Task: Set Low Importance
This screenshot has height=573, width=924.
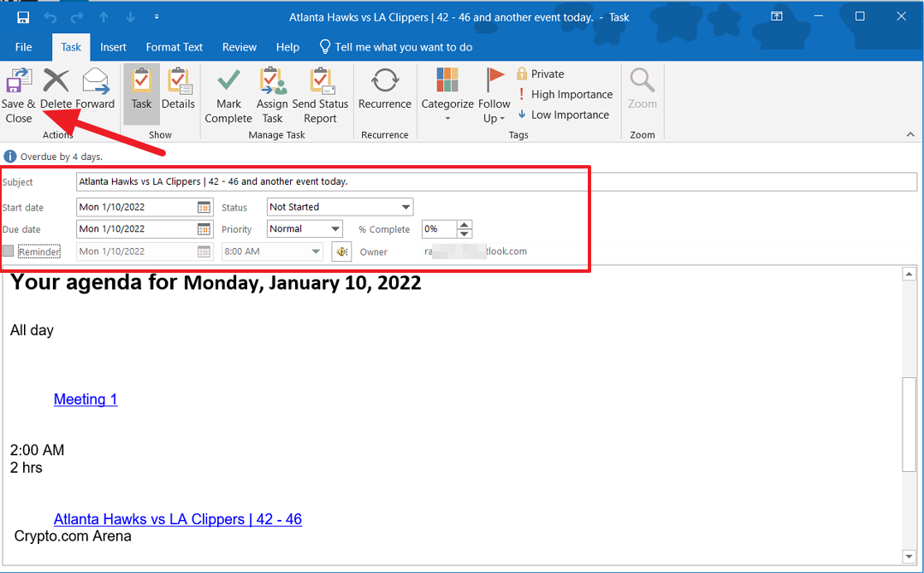Action: point(563,115)
